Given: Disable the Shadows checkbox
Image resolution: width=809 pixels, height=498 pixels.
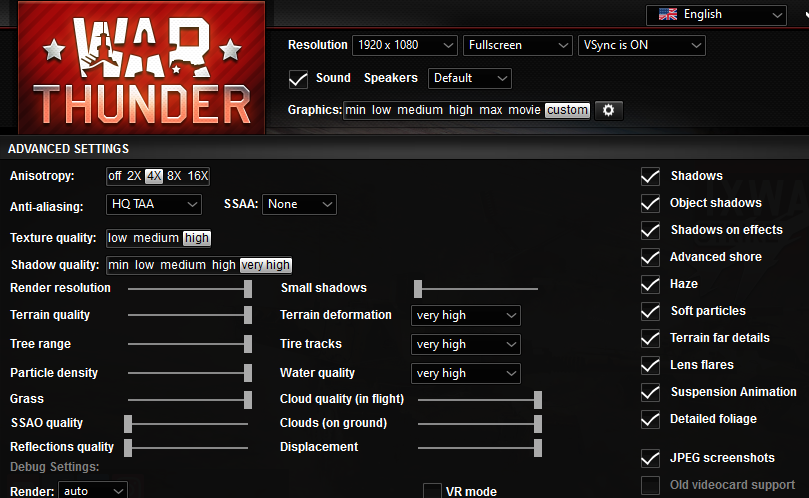Looking at the screenshot, I should click(650, 176).
